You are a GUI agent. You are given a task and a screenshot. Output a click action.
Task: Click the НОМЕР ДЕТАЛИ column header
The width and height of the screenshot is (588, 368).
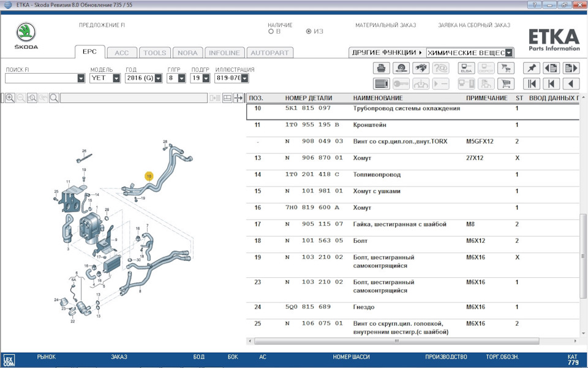[309, 98]
